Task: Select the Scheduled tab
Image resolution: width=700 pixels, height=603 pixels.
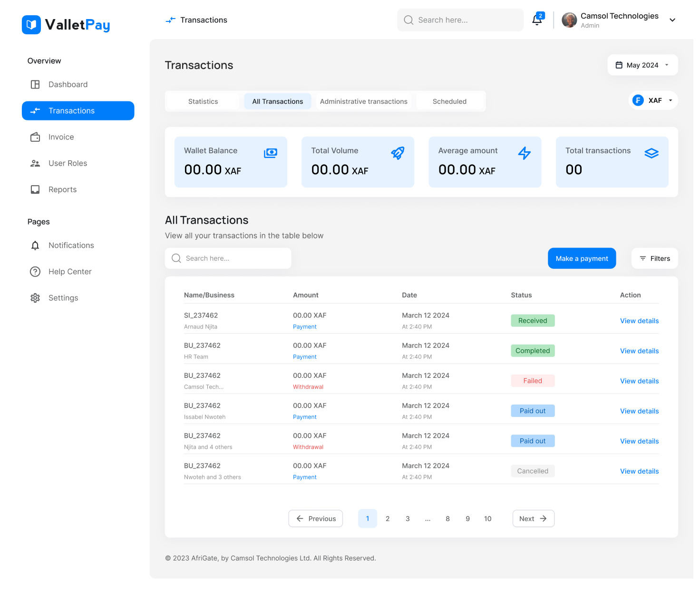Action: (x=449, y=101)
